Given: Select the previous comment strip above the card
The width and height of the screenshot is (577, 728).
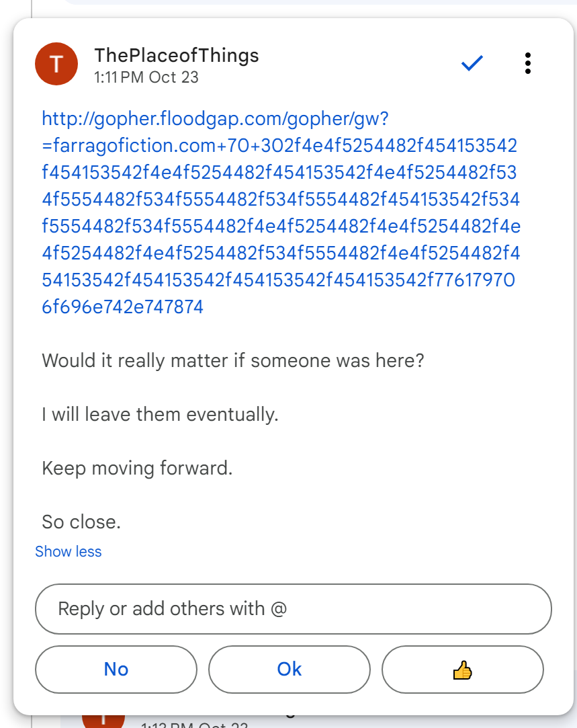Looking at the screenshot, I should pyautogui.click(x=316, y=3).
